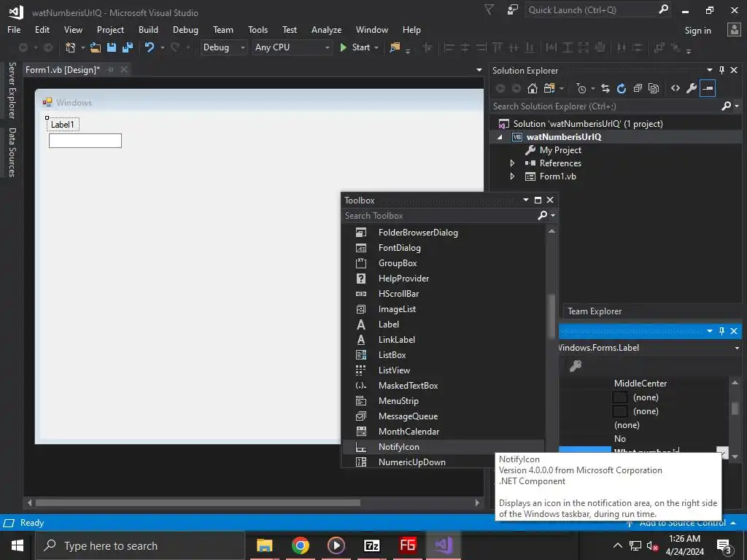The image size is (747, 560).
Task: Click the Property Pages wrench in Properties panel
Action: (x=576, y=366)
